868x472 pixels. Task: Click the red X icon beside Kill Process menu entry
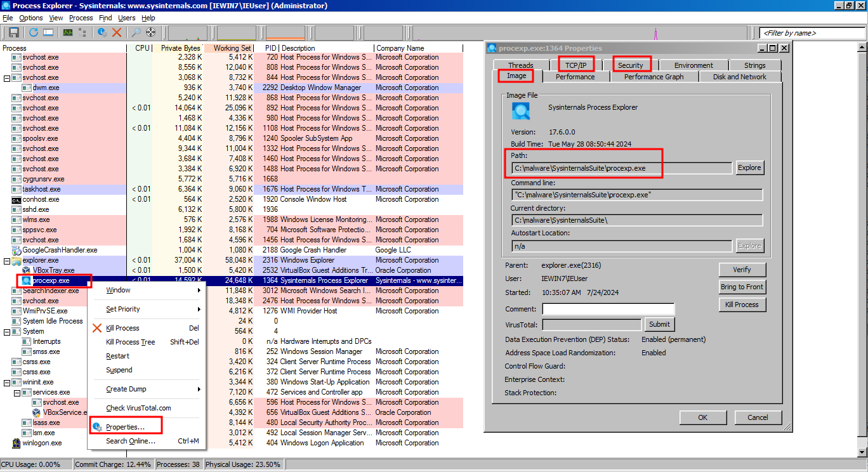pyautogui.click(x=97, y=328)
